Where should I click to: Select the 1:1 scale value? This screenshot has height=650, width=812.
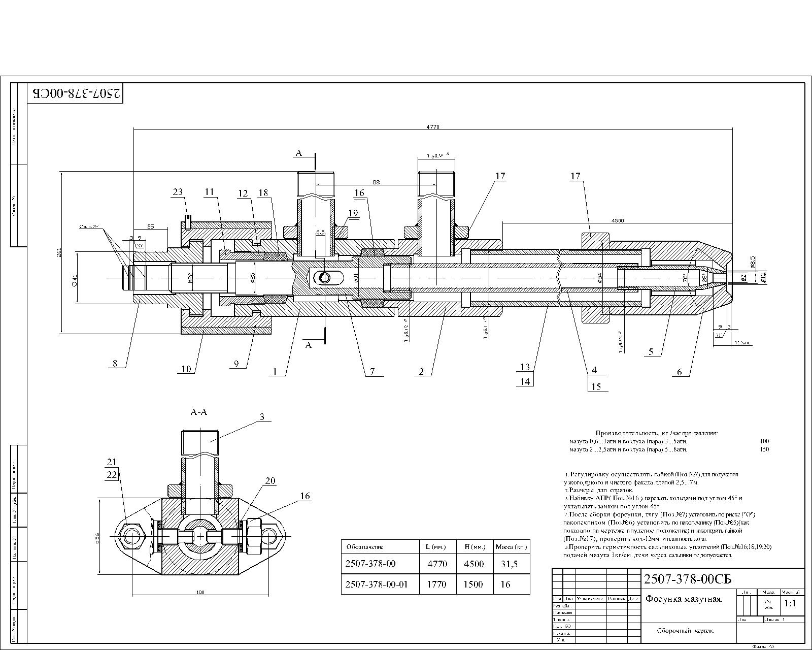pos(790,603)
